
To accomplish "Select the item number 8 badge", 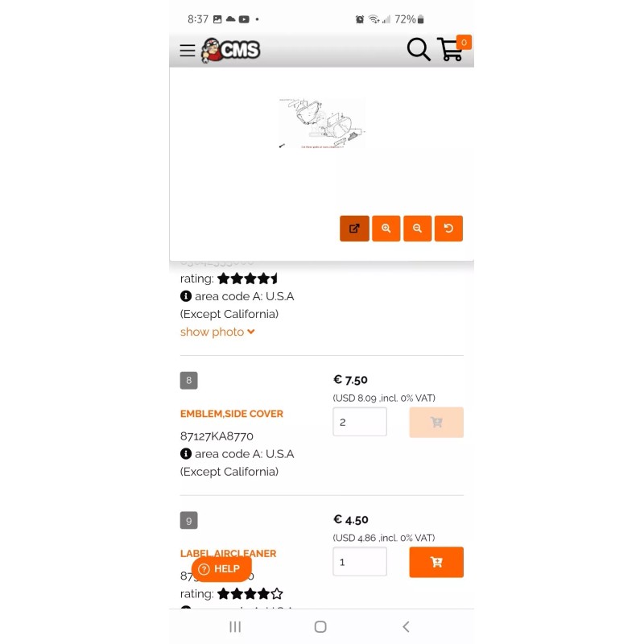I will point(188,380).
